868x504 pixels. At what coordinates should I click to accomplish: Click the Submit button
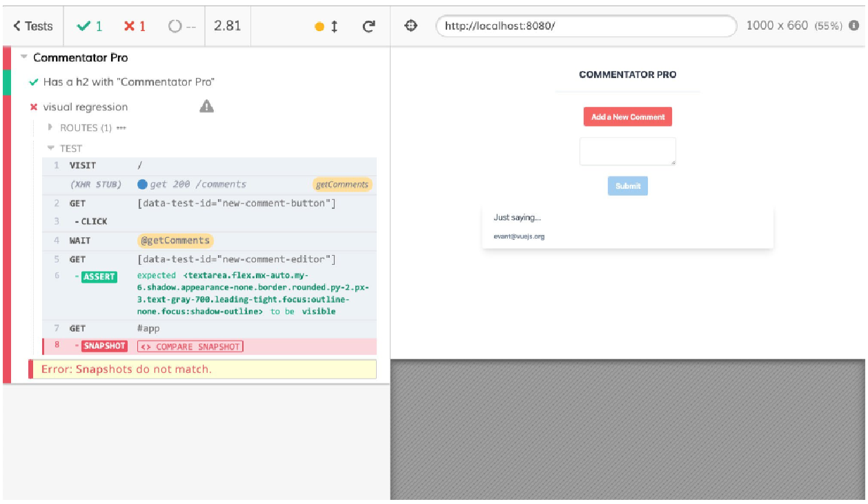[x=628, y=186]
